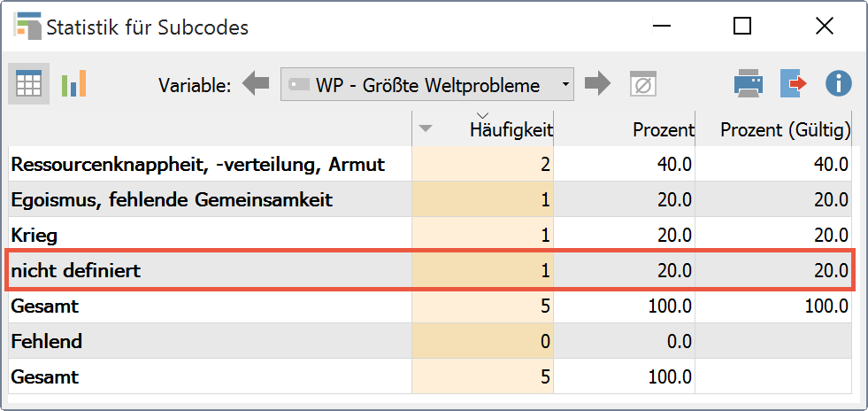Go to next variable arrow

[x=599, y=85]
